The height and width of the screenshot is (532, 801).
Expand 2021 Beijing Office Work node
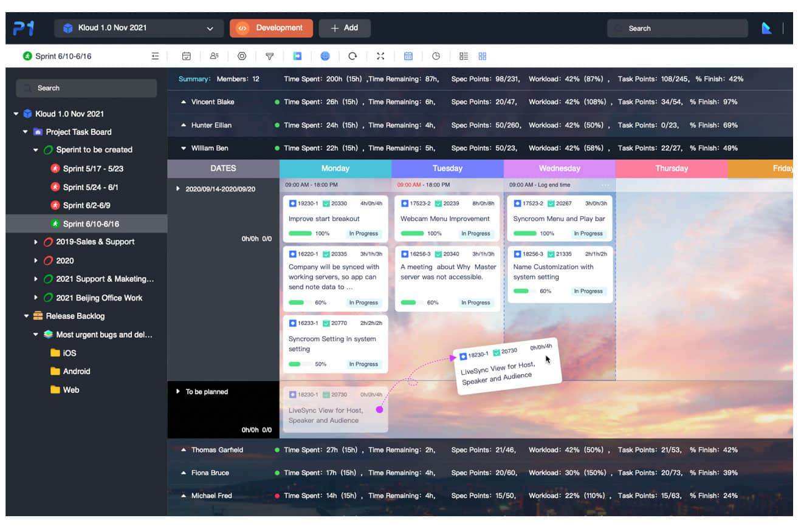[x=36, y=298]
